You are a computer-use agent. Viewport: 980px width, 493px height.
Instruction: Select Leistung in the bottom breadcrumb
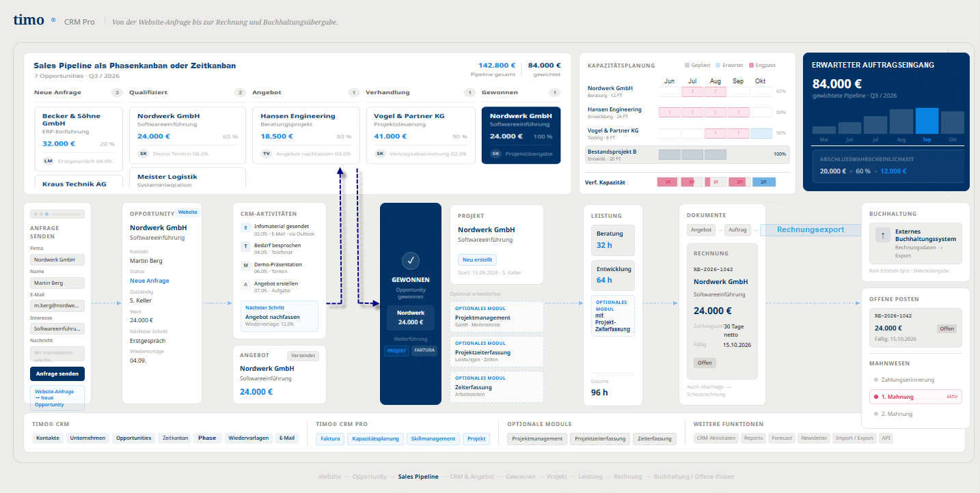[590, 477]
